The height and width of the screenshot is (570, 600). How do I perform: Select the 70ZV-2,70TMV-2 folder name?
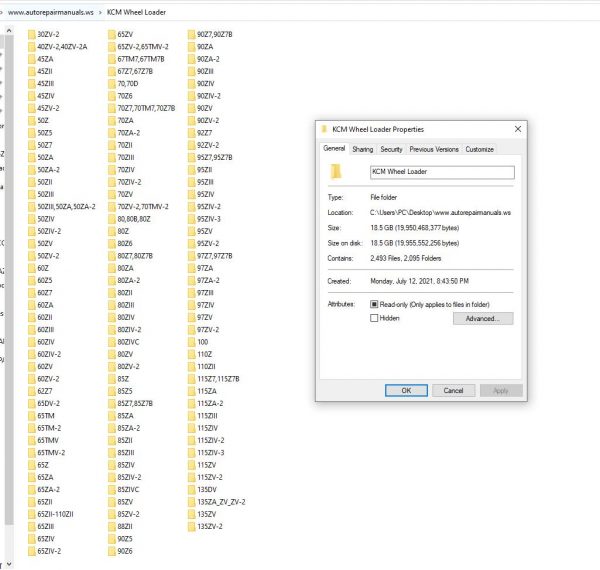(143, 207)
